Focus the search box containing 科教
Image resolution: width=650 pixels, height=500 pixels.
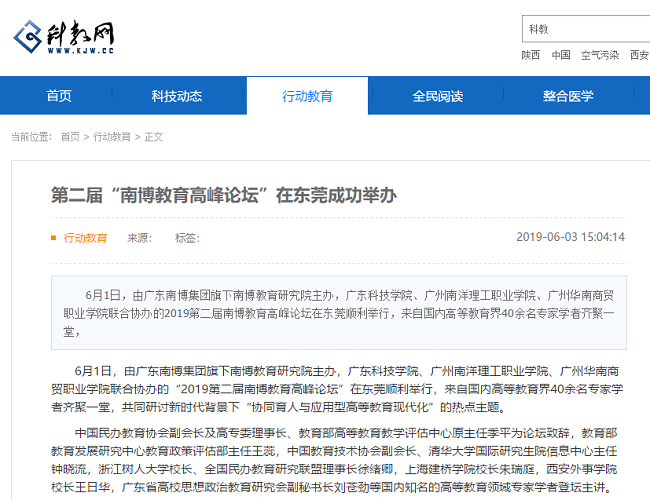[585, 30]
